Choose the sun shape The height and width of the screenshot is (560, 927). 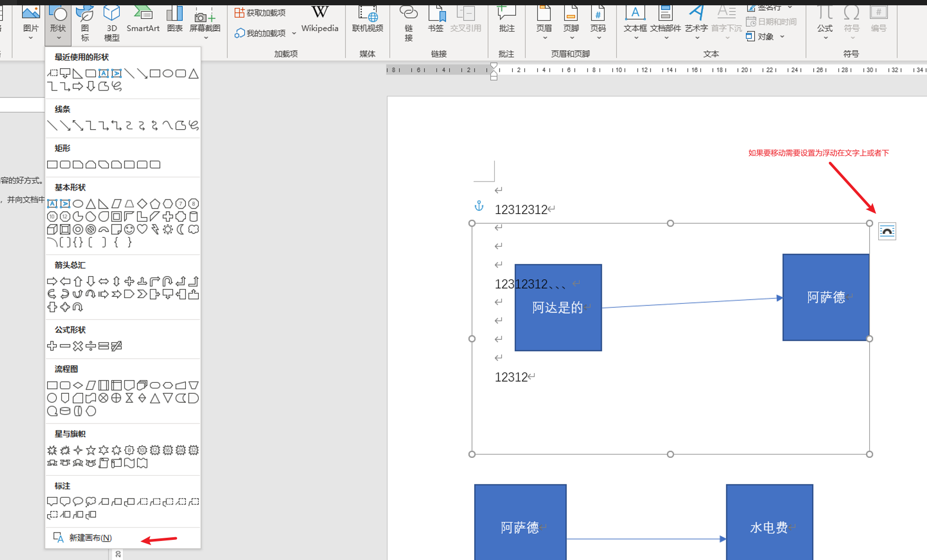(168, 229)
